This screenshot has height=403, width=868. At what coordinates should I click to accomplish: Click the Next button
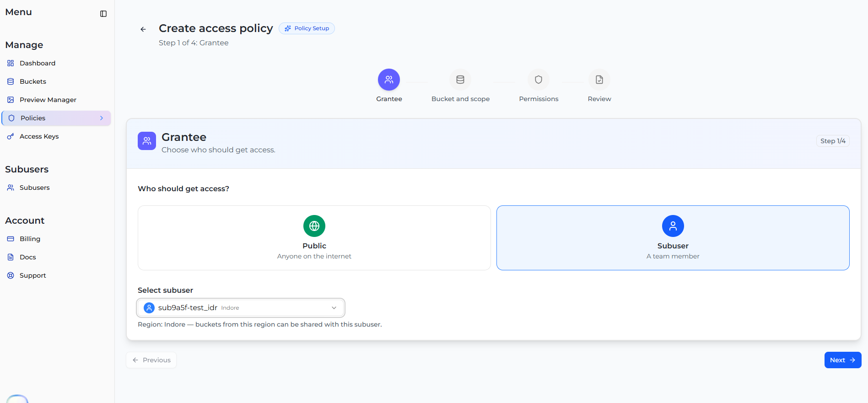843,360
